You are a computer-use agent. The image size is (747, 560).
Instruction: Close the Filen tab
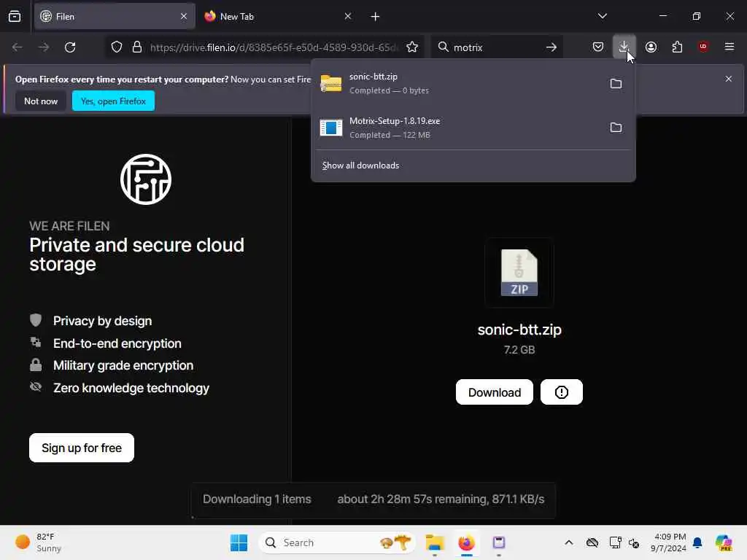(x=184, y=16)
